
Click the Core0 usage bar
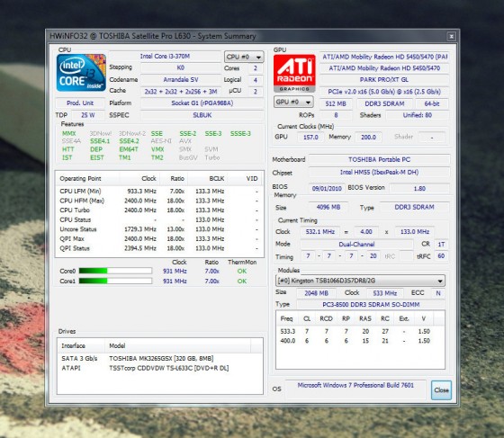click(115, 271)
